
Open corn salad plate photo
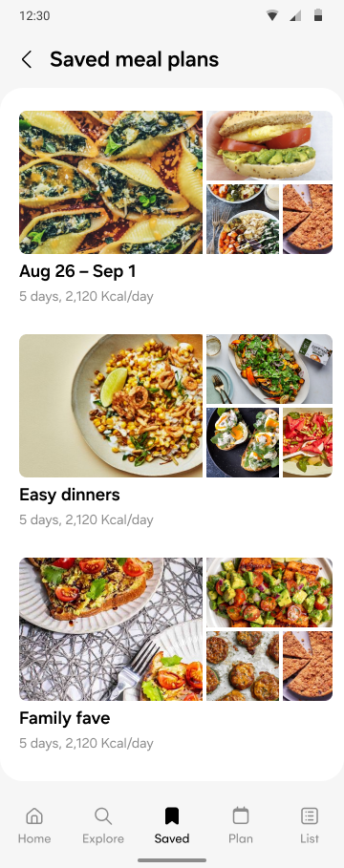(111, 406)
